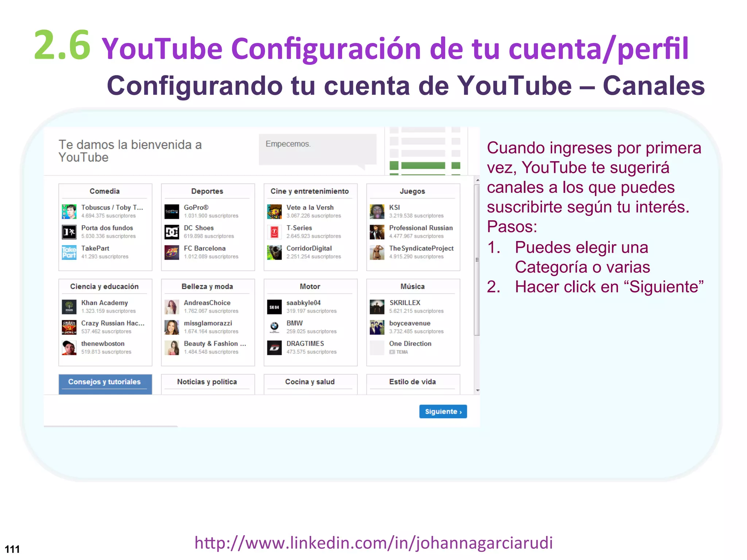Open the BMW channel name
Screen dimensions: 747x560
pyautogui.click(x=294, y=323)
